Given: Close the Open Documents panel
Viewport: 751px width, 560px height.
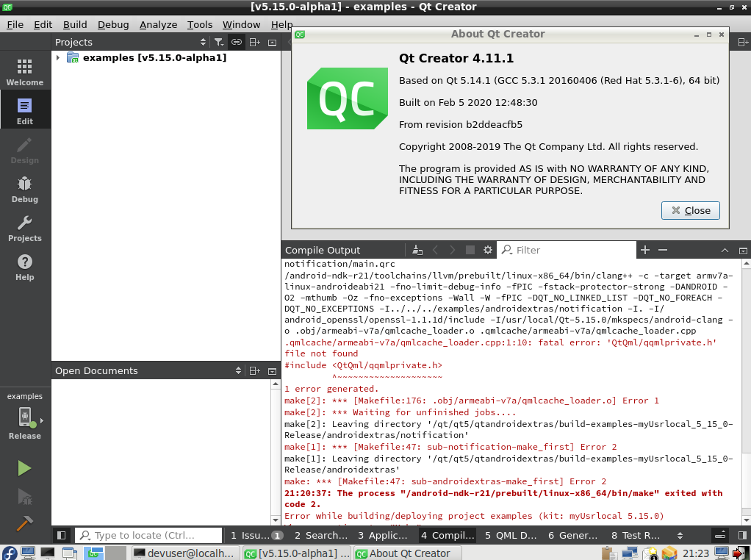Looking at the screenshot, I should click(x=272, y=371).
